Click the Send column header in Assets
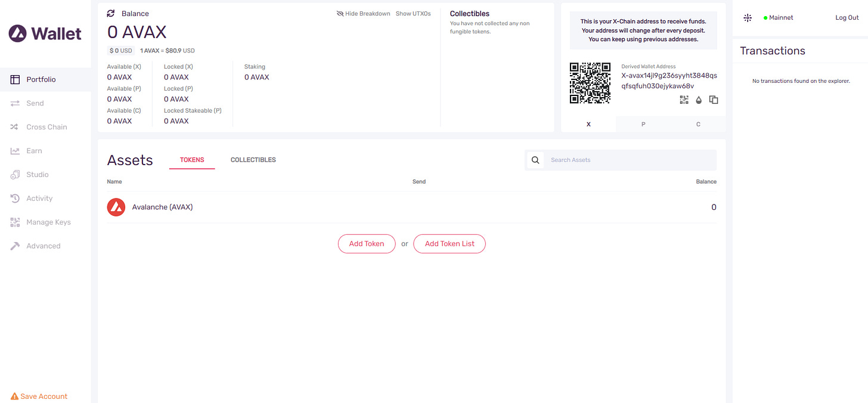The image size is (868, 403). [x=419, y=182]
